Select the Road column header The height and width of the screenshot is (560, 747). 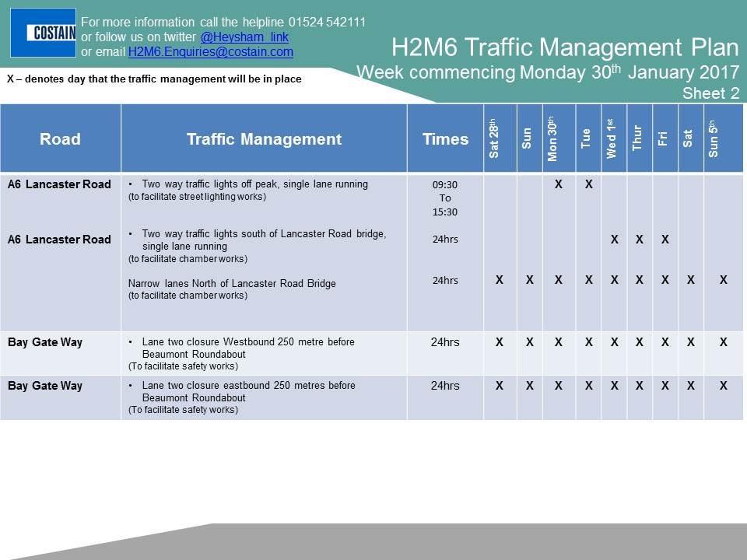pos(60,139)
